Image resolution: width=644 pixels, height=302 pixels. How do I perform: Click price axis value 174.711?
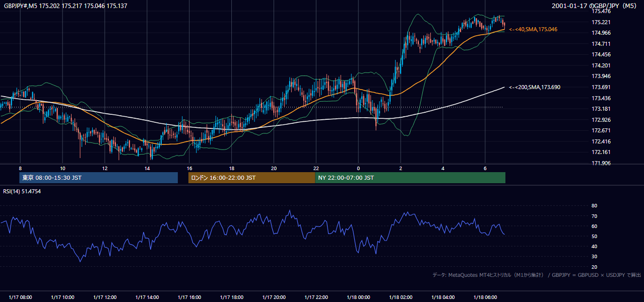click(601, 44)
